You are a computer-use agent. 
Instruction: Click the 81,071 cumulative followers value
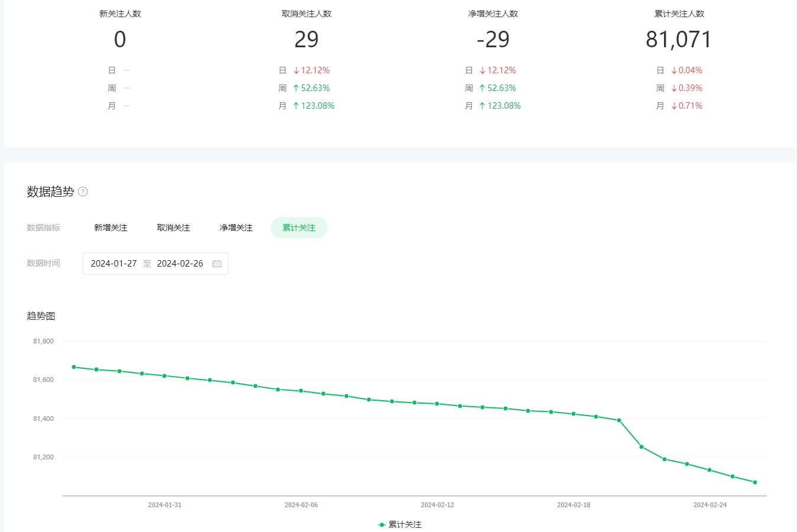pyautogui.click(x=679, y=40)
